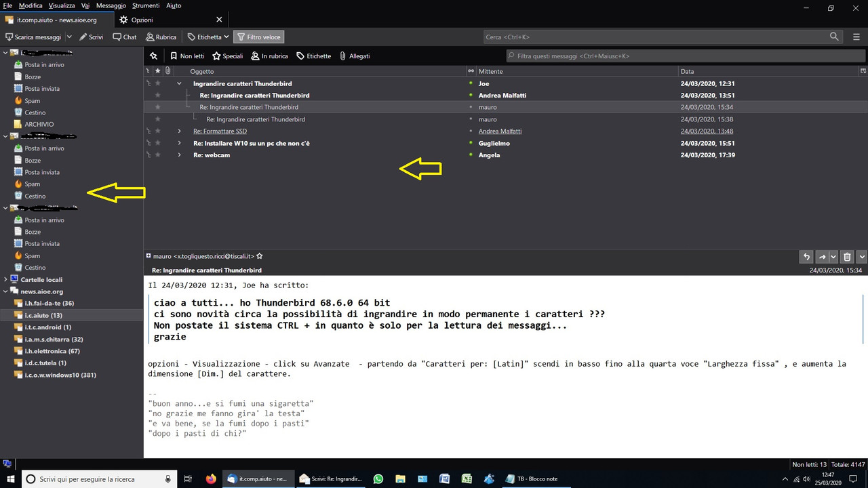This screenshot has width=868, height=488.
Task: Filter messages by Etichette tags
Action: (313, 56)
